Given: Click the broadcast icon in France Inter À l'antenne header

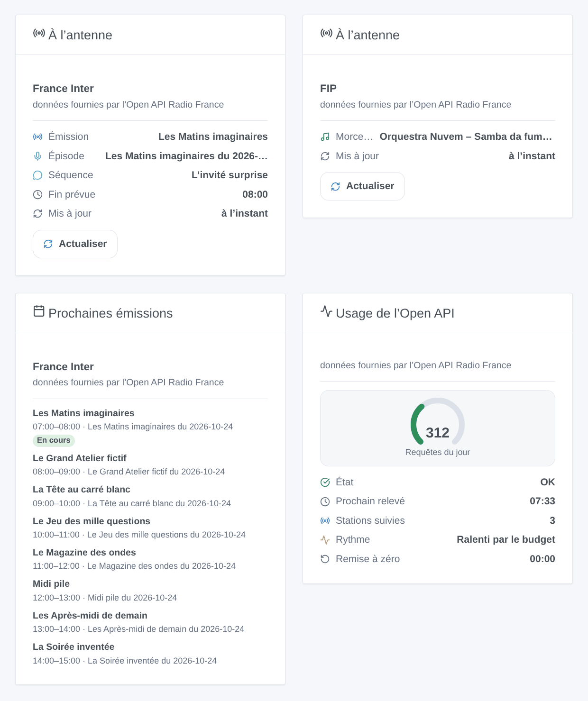Looking at the screenshot, I should 39,33.
